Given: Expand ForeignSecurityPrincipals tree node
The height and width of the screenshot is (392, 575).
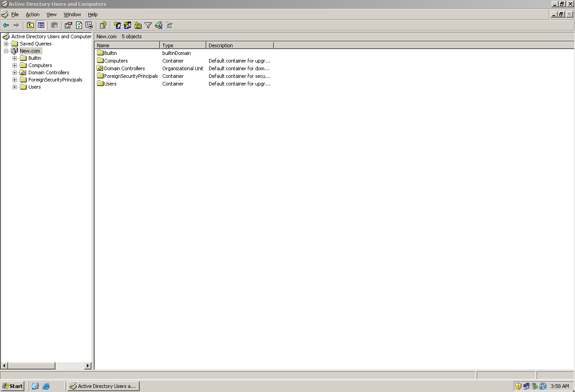Looking at the screenshot, I should point(14,80).
